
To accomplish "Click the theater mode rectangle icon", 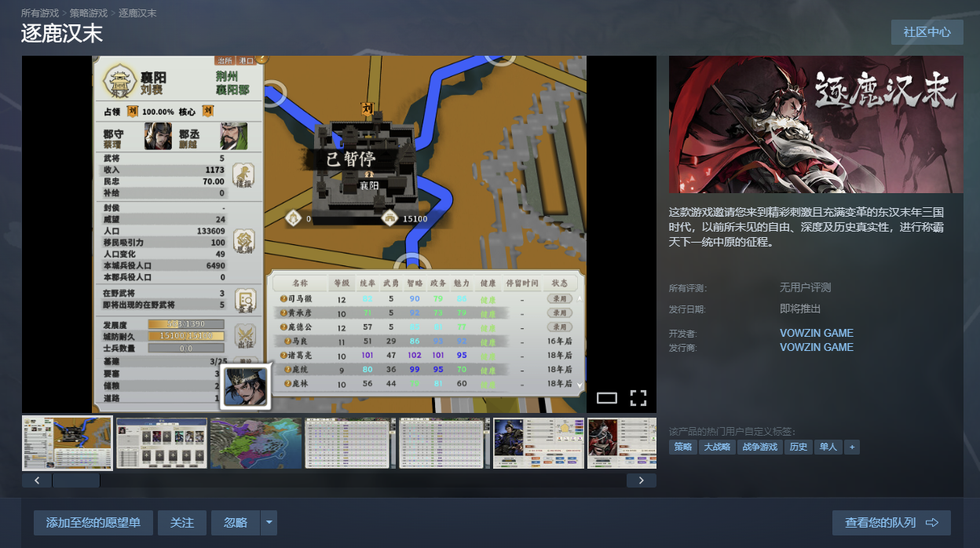I will pyautogui.click(x=607, y=398).
